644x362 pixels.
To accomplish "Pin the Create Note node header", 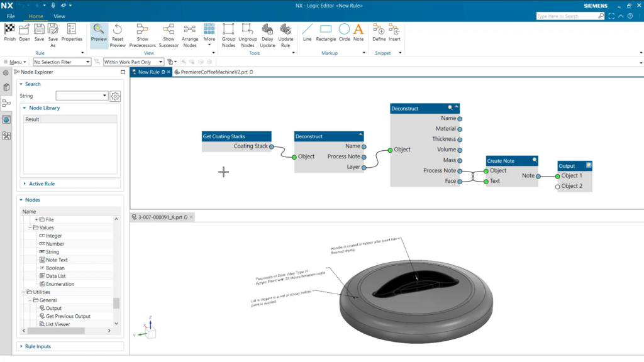I will tap(535, 160).
